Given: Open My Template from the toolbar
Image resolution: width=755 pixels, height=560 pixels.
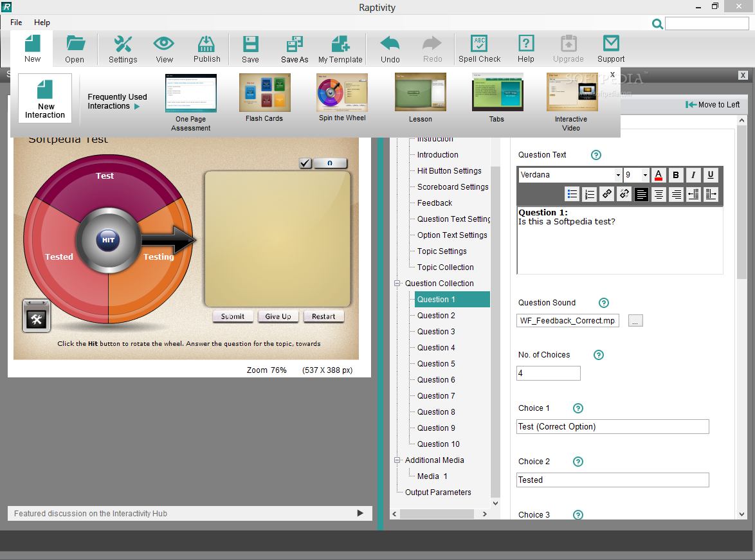Looking at the screenshot, I should pyautogui.click(x=340, y=49).
